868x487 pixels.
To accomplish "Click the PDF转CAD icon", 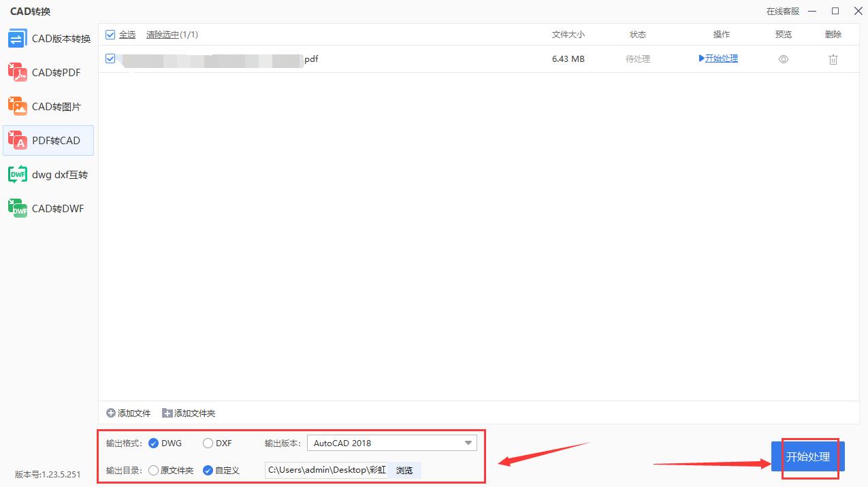I will pyautogui.click(x=17, y=140).
